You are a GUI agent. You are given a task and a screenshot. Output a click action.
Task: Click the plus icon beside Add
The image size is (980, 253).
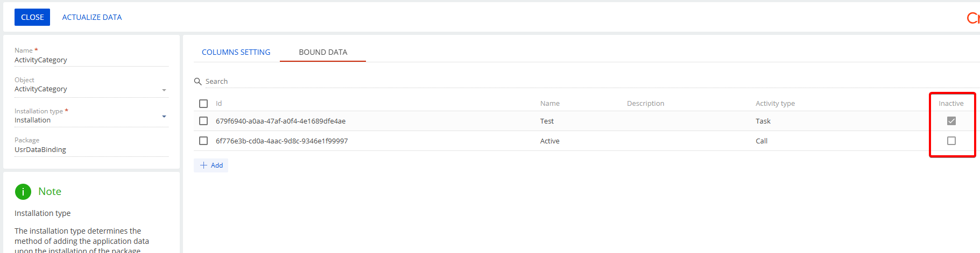[203, 165]
